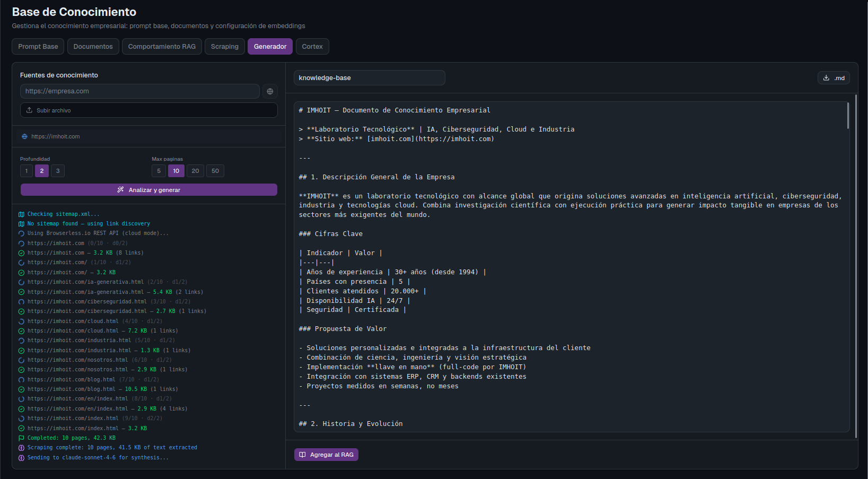
Task: Click the '### Cifras Clave' heading in editor
Action: [x=331, y=234]
